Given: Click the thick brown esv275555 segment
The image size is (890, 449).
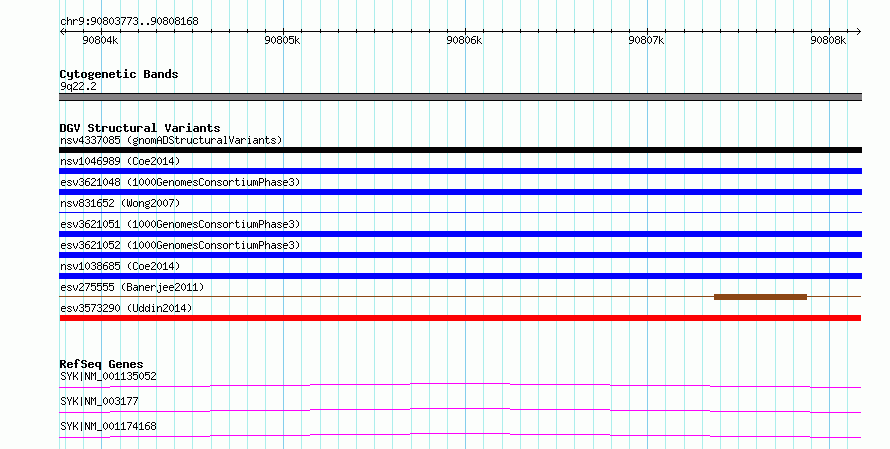Looking at the screenshot, I should coord(760,297).
